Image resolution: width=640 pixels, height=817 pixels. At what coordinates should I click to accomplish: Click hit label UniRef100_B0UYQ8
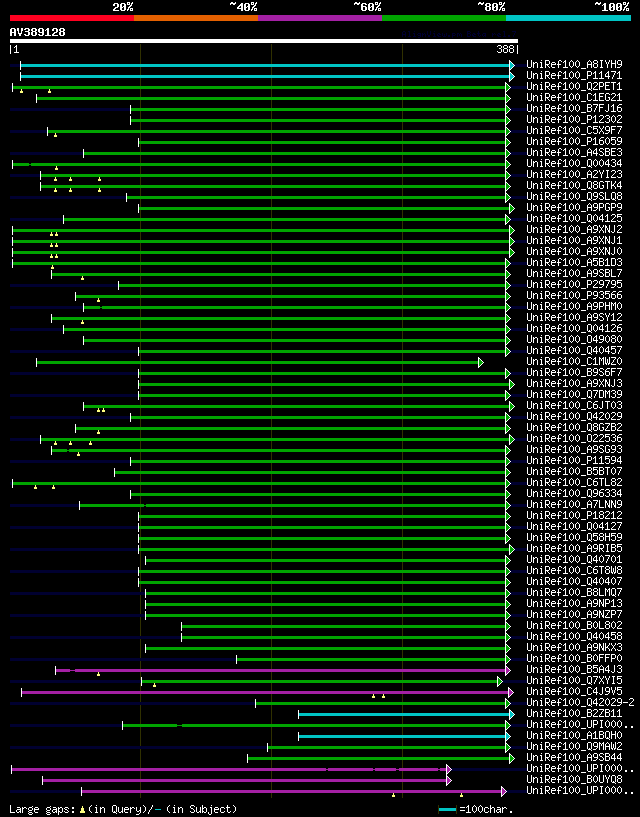tap(574, 779)
